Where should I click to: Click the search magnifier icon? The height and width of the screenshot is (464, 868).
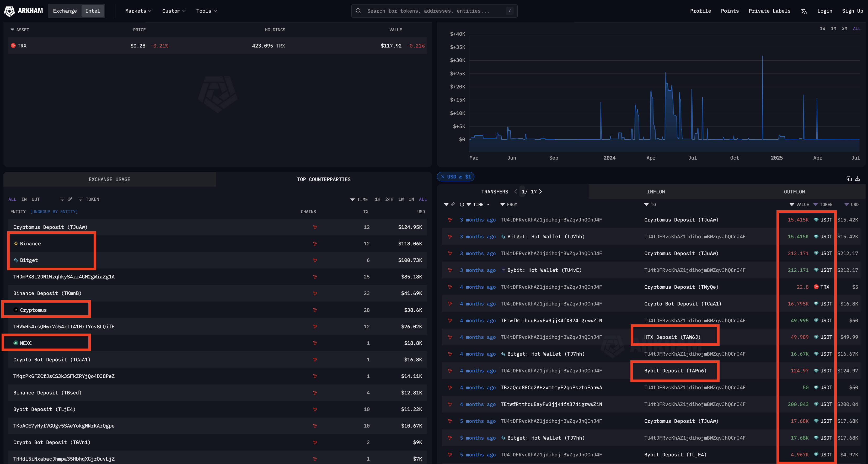358,11
